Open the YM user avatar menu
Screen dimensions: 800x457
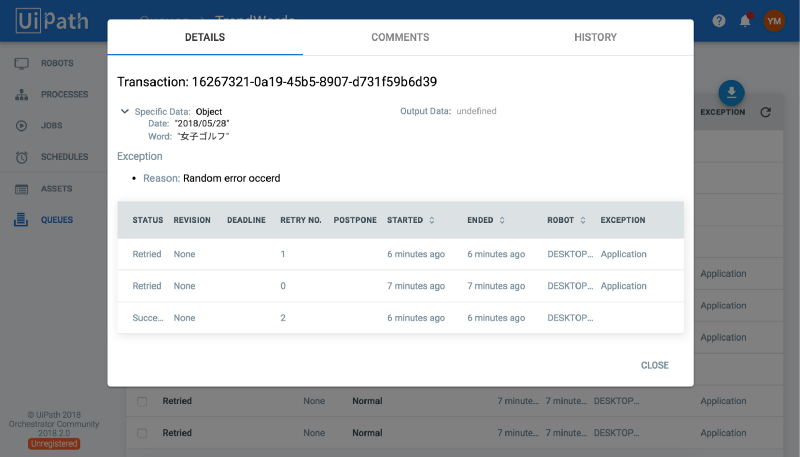pyautogui.click(x=774, y=21)
